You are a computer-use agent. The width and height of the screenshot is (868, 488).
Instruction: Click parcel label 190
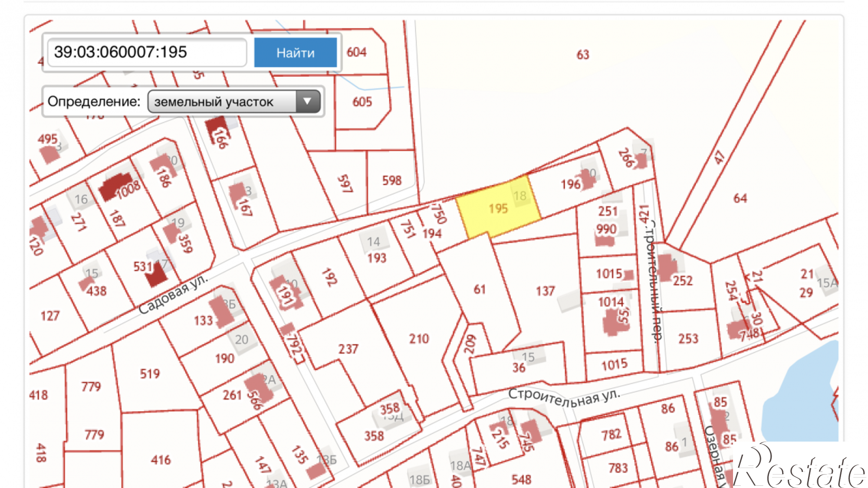(x=224, y=358)
